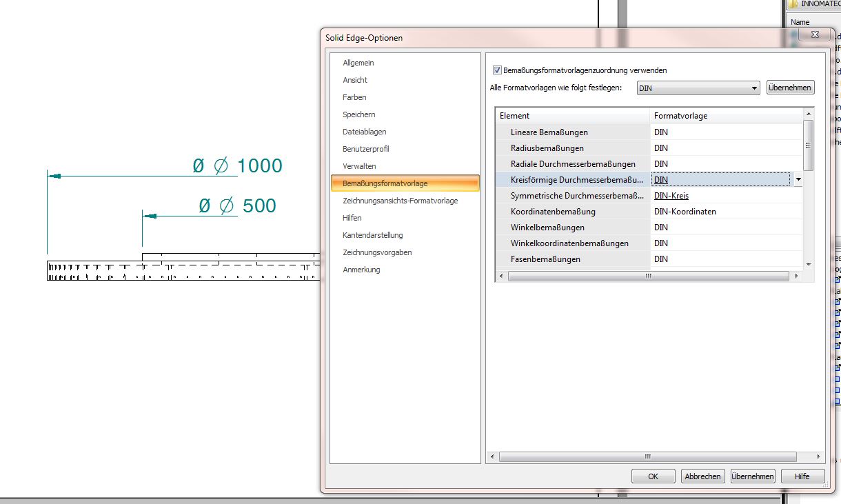Viewport: 841px width, 504px height.
Task: Click the element table's vertical scrollbar thumb
Action: [809, 145]
